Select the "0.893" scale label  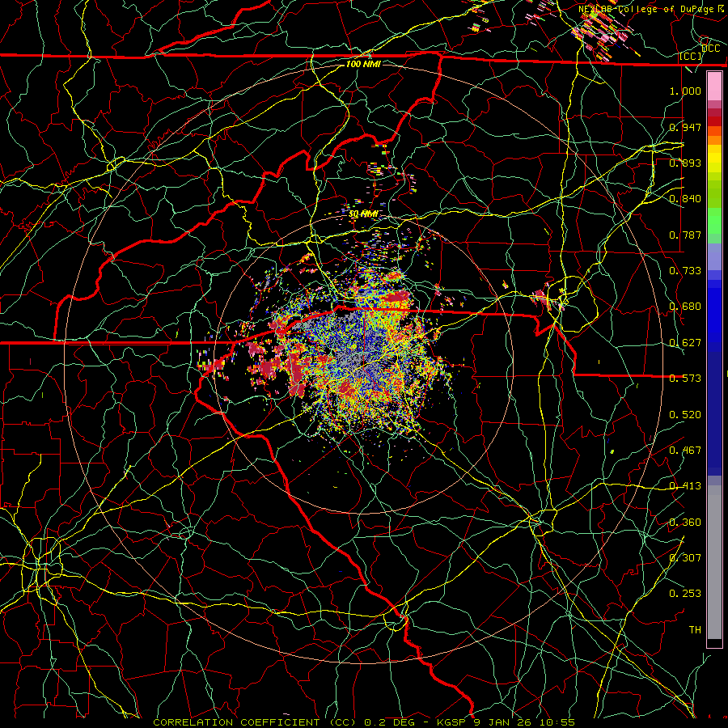[x=685, y=163]
